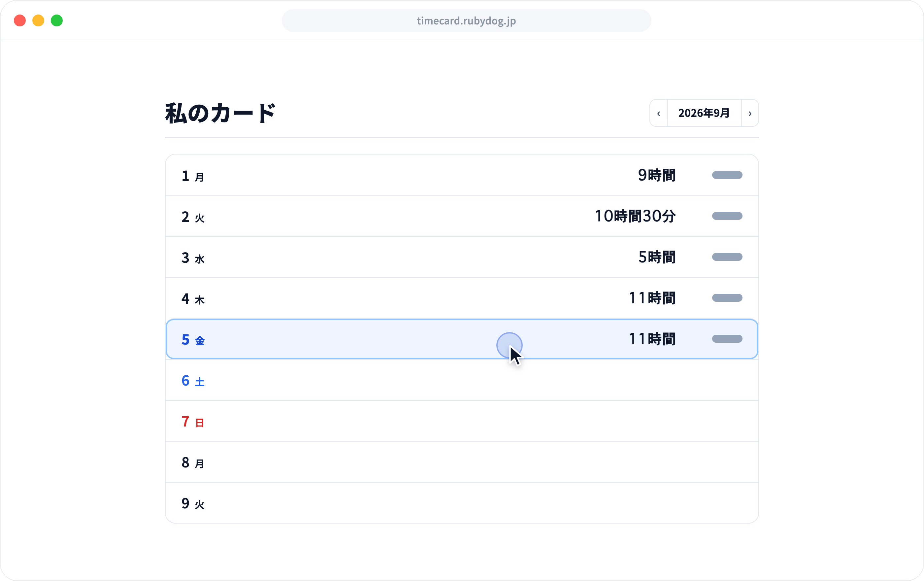This screenshot has height=581, width=924.
Task: Click the gray pill on the 5時間 row
Action: coord(727,257)
